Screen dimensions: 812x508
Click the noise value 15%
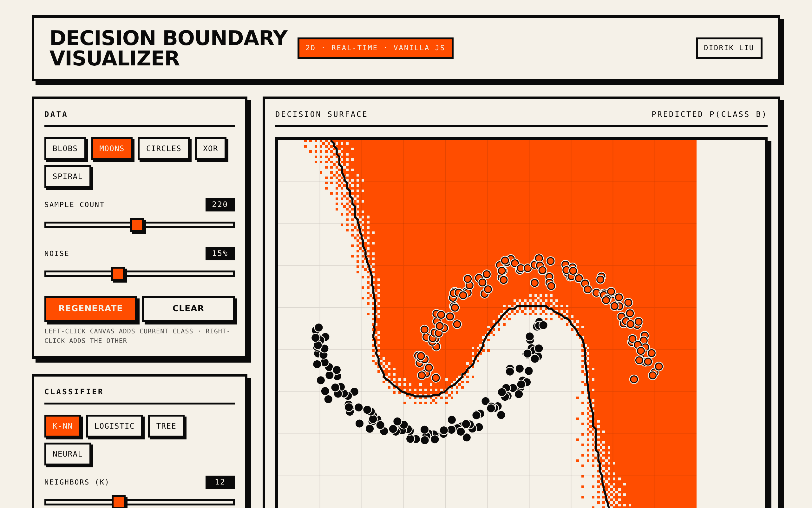point(220,253)
